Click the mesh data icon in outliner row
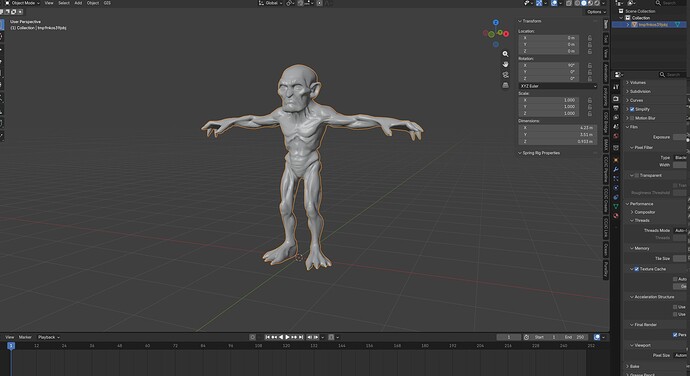Image resolution: width=690 pixels, height=376 pixels. 678,25
